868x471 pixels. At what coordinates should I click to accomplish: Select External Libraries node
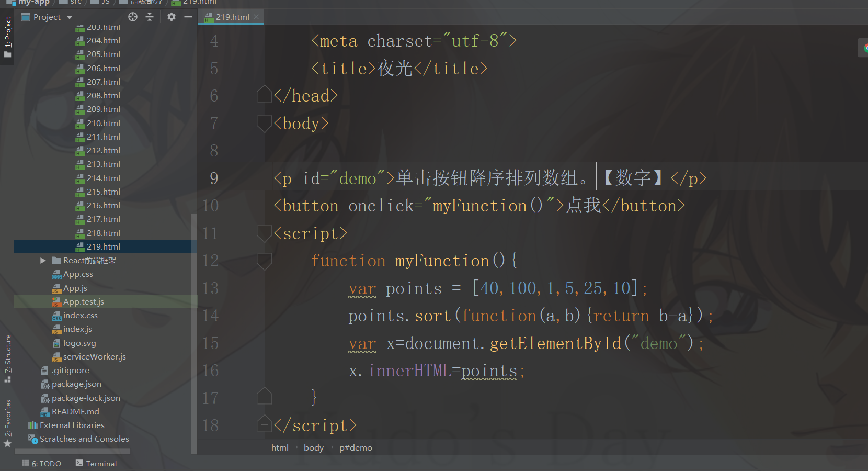(x=66, y=425)
